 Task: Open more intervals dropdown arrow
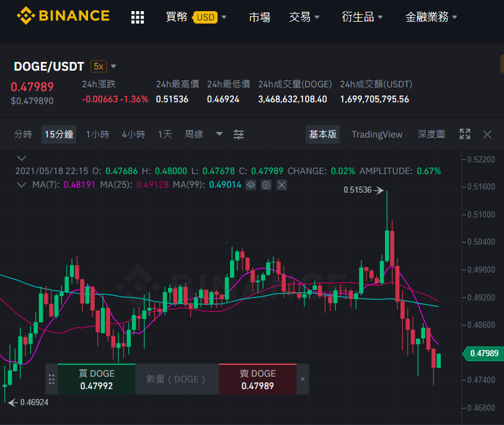(x=219, y=134)
